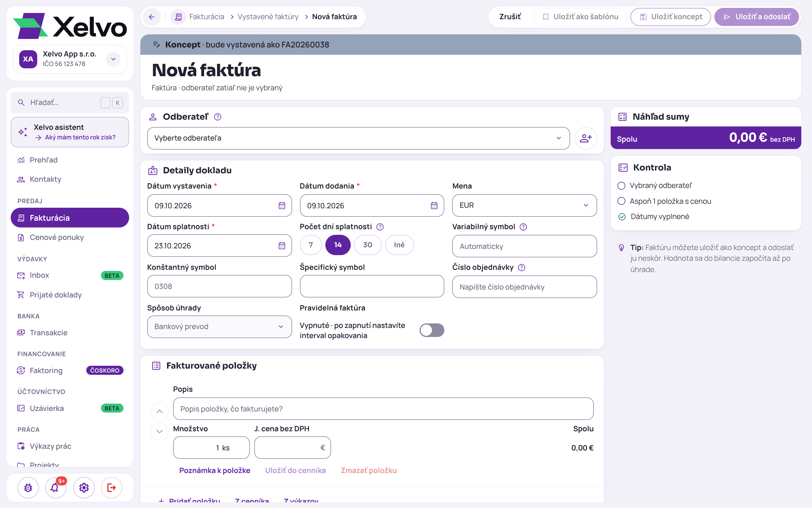Open Prehľad in the sidebar
This screenshot has height=508, width=812.
70,160
